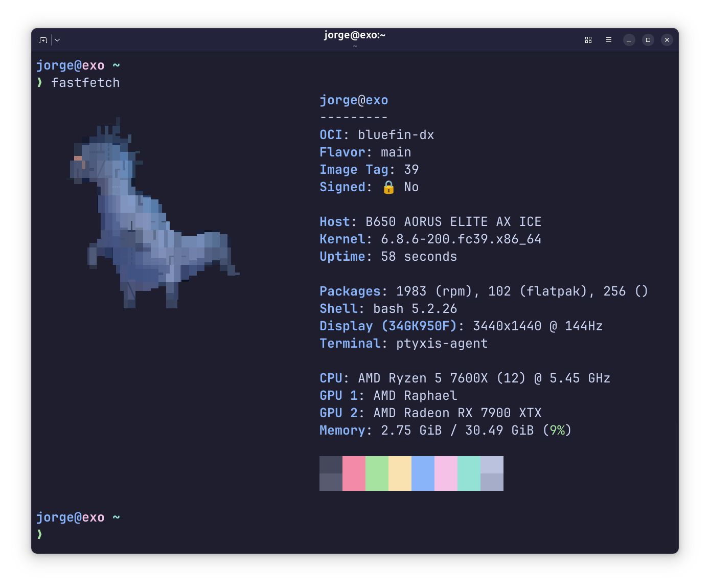Click the "Shell: bash 5.2.26" line

coord(388,309)
